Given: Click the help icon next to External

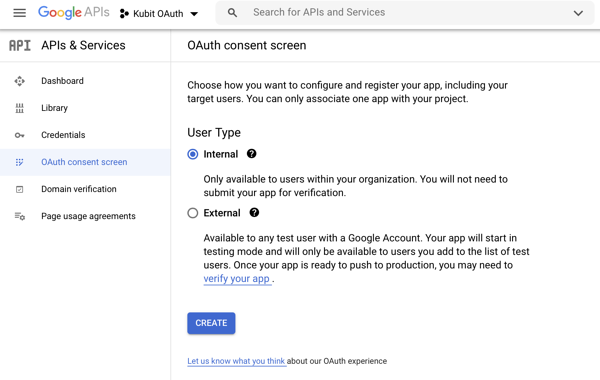Looking at the screenshot, I should 254,212.
